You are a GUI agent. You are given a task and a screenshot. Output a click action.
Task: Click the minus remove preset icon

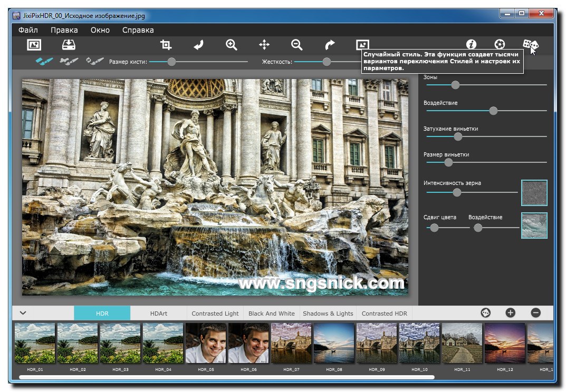[x=536, y=312]
